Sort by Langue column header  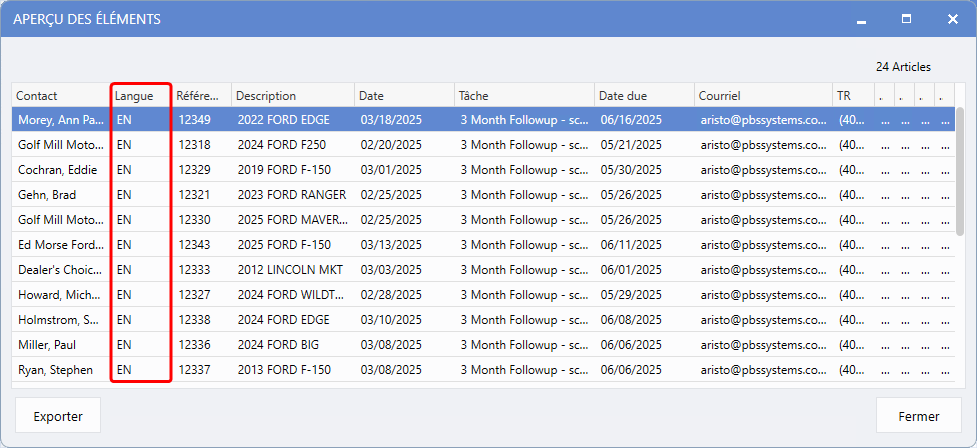point(140,96)
